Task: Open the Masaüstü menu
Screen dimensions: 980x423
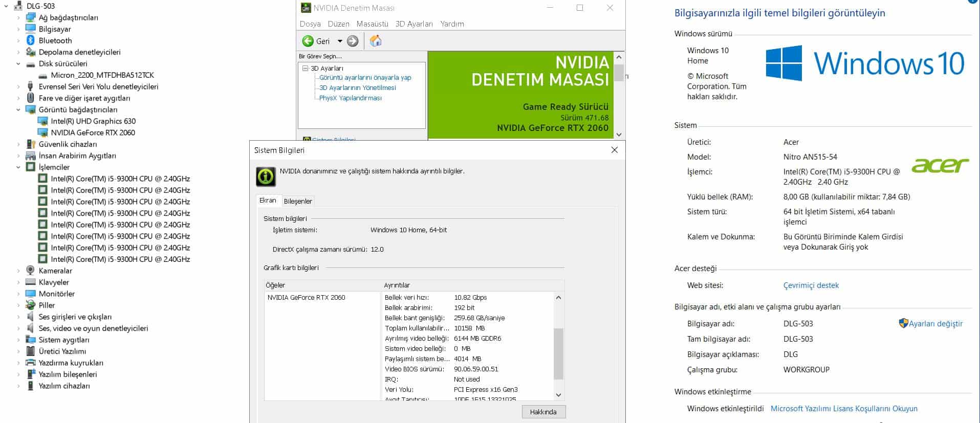Action: pyautogui.click(x=372, y=24)
